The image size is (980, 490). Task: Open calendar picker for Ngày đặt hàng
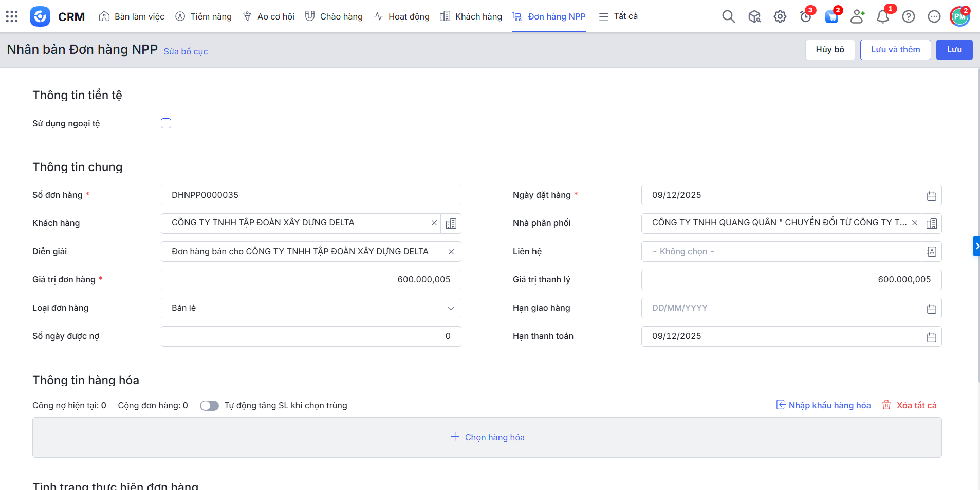[931, 196]
